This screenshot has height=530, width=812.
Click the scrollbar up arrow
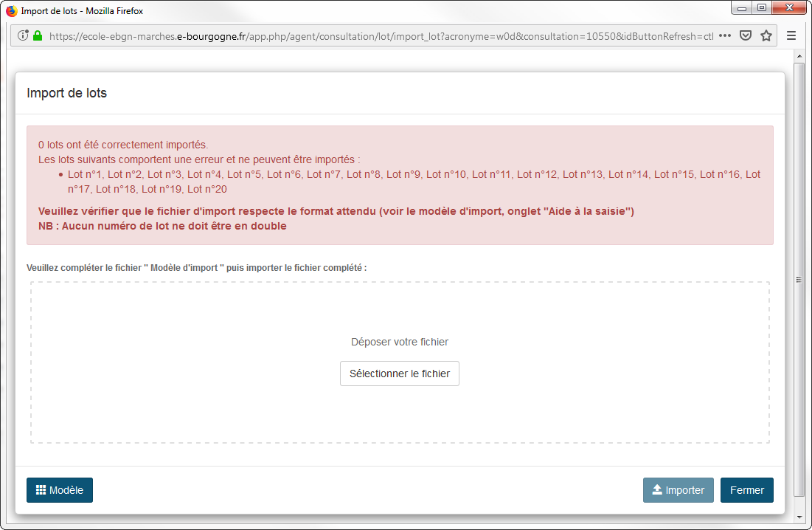point(799,55)
